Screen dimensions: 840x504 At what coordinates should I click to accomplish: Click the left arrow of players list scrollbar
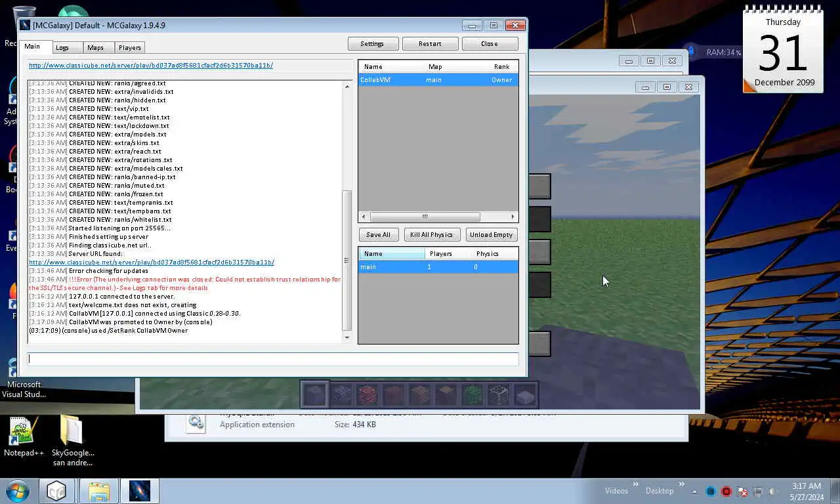click(x=364, y=217)
